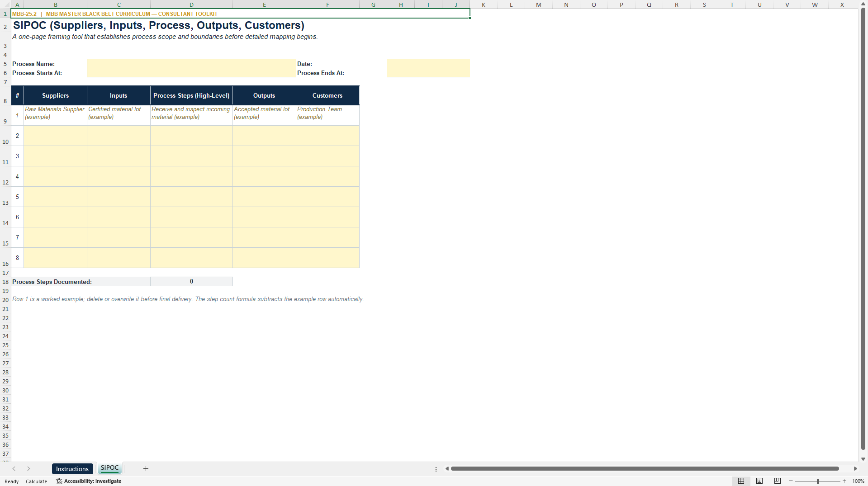Go to previous sheet tab arrow
Image resolution: width=868 pixels, height=486 pixels.
click(x=14, y=469)
